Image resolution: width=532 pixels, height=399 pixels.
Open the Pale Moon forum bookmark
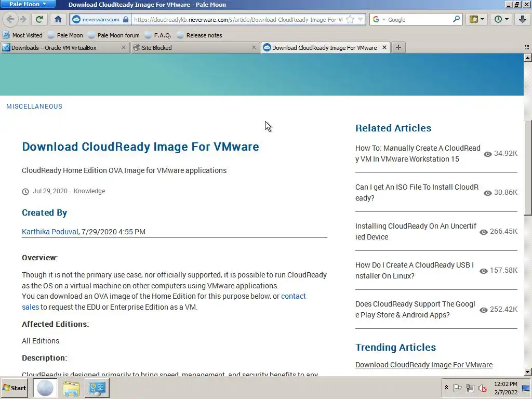[x=114, y=35]
